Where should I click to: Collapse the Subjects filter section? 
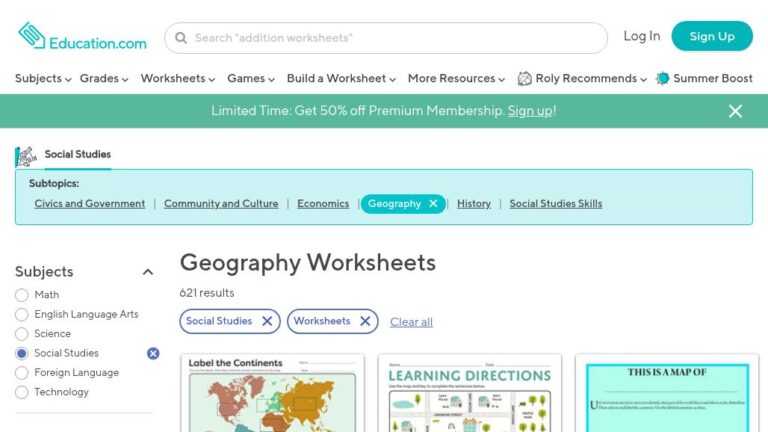coord(148,272)
